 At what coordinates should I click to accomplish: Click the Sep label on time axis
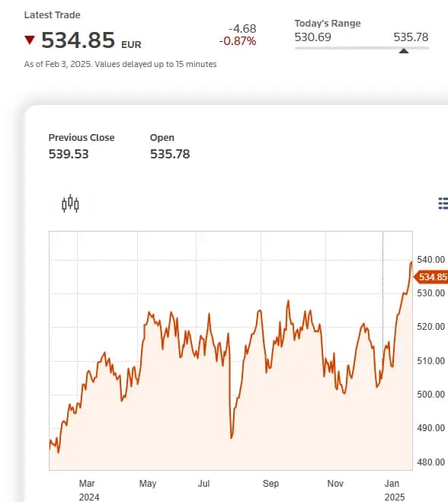pos(270,483)
